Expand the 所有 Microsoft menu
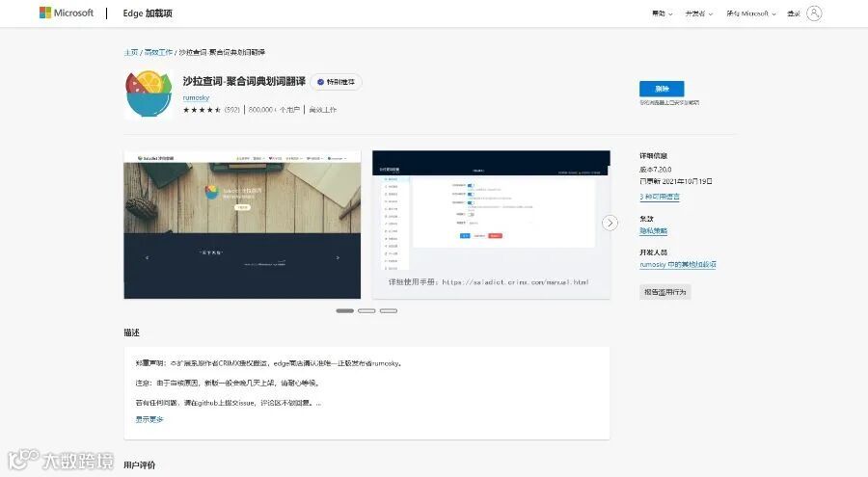Image resolution: width=868 pixels, height=477 pixels. [751, 13]
